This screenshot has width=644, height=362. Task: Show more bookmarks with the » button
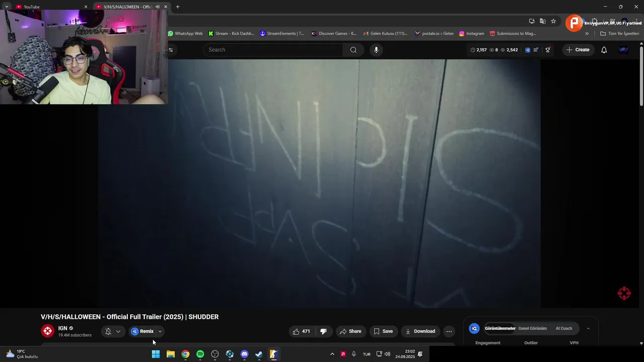point(587,34)
